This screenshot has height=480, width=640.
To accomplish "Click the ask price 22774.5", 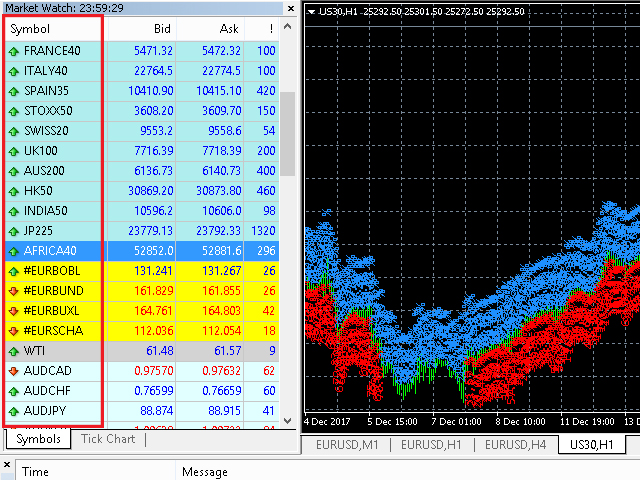I will tap(222, 71).
